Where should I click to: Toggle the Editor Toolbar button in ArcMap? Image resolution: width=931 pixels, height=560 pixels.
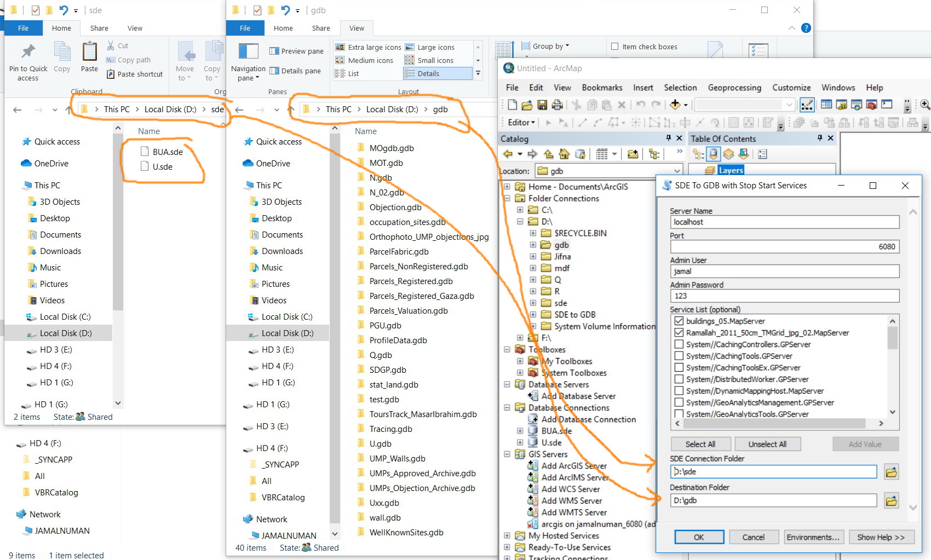[807, 105]
